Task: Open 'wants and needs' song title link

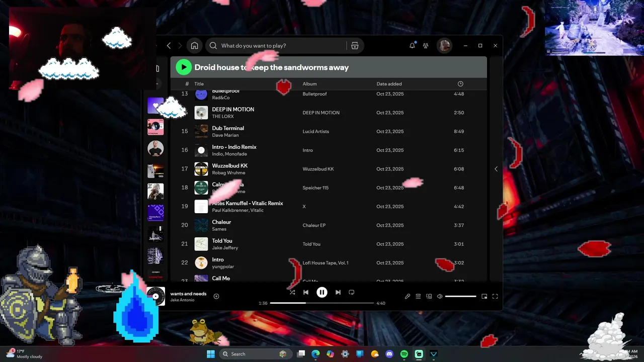Action: pos(188,294)
